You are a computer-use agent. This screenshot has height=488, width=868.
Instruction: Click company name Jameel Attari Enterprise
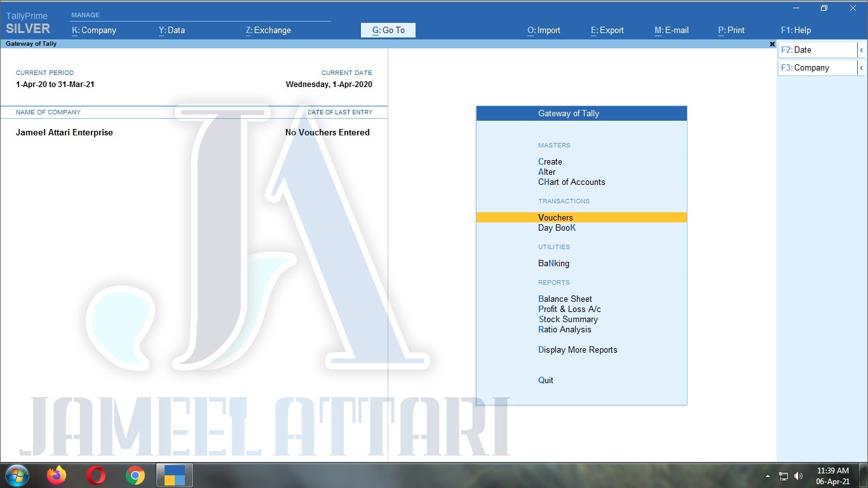point(64,132)
